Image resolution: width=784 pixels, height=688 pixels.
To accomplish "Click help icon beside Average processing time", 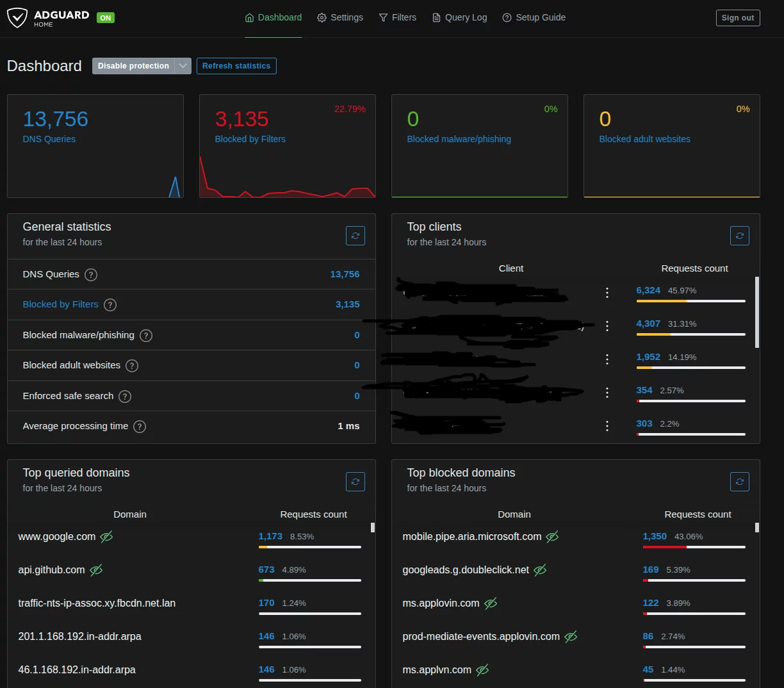I will (x=140, y=427).
